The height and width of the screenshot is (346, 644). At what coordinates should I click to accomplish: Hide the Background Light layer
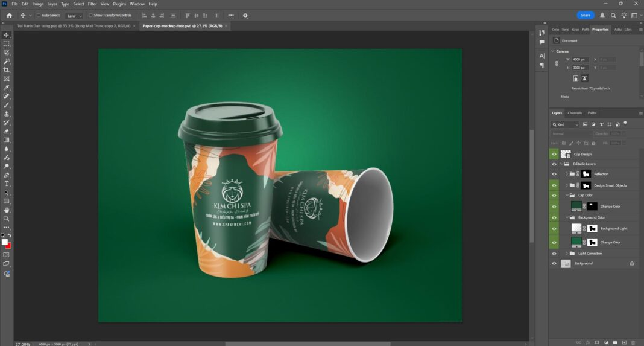click(x=554, y=229)
